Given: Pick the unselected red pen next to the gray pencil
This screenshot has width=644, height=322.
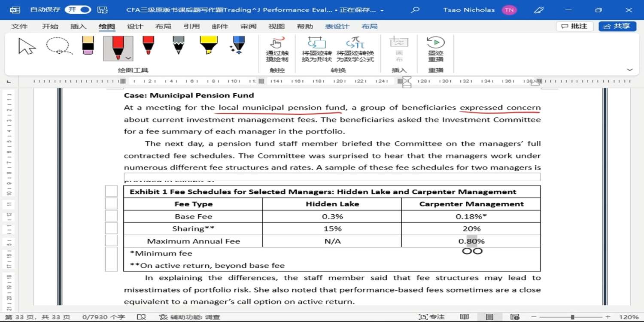Looking at the screenshot, I should click(148, 46).
